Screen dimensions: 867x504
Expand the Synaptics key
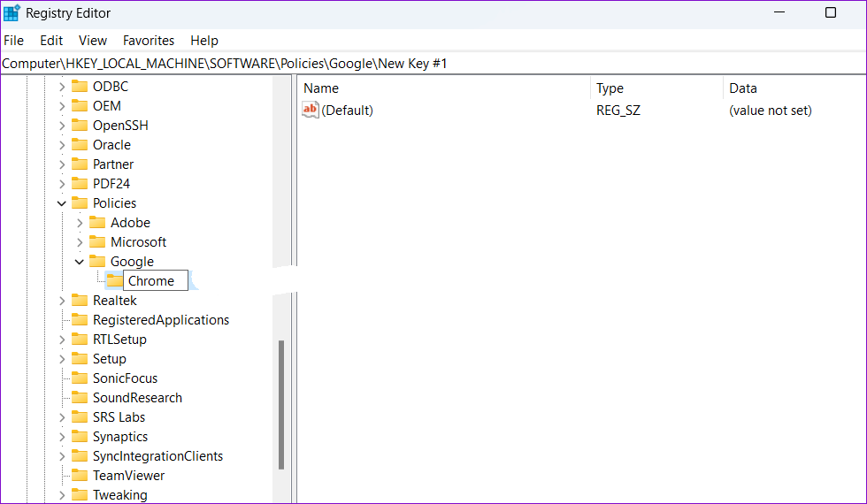pos(62,437)
